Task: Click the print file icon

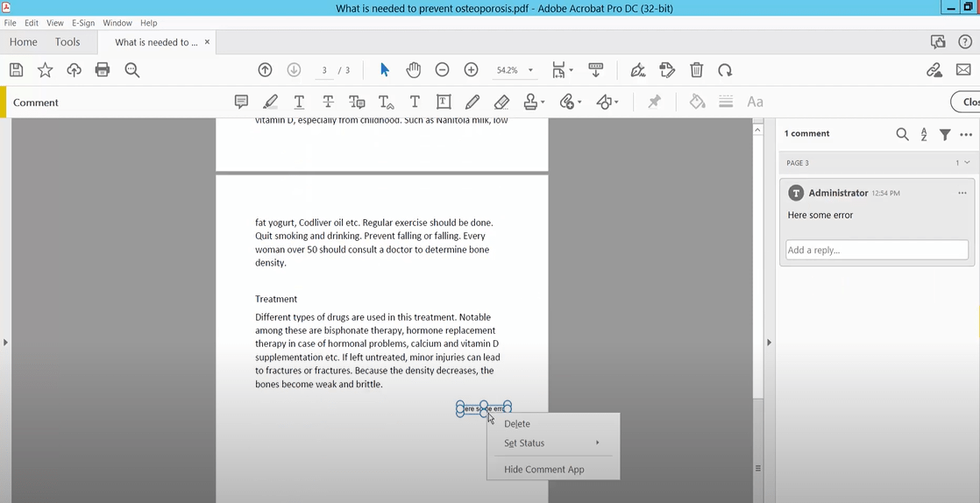Action: click(x=103, y=70)
